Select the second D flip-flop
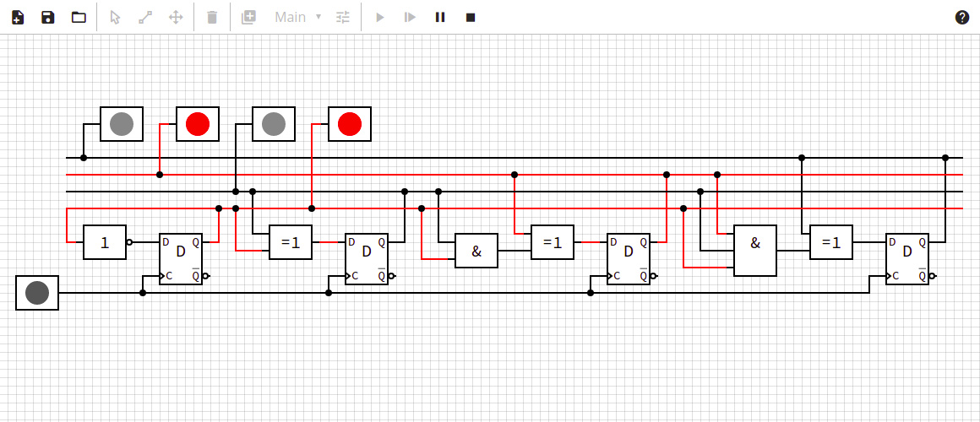Image resolution: width=980 pixels, height=422 pixels. coord(367,259)
